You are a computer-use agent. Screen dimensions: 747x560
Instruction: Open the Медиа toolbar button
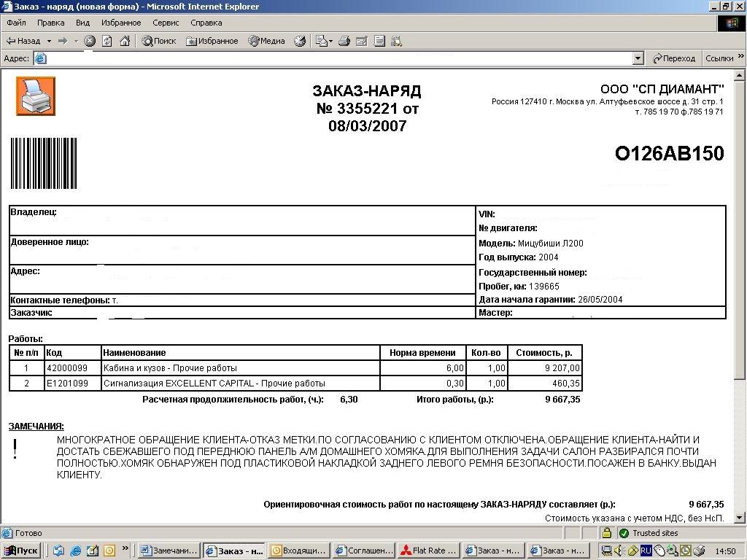266,41
